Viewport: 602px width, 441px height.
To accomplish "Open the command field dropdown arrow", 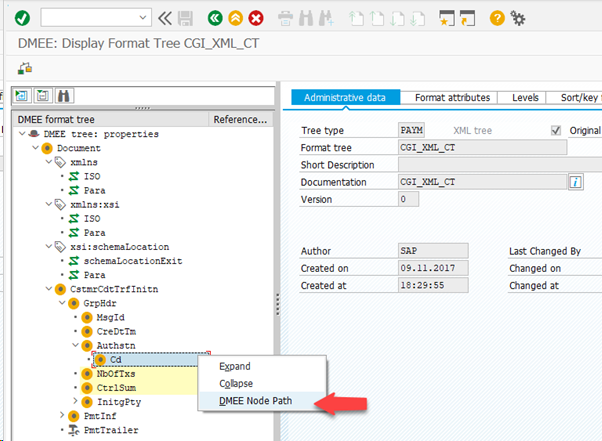I will [145, 18].
